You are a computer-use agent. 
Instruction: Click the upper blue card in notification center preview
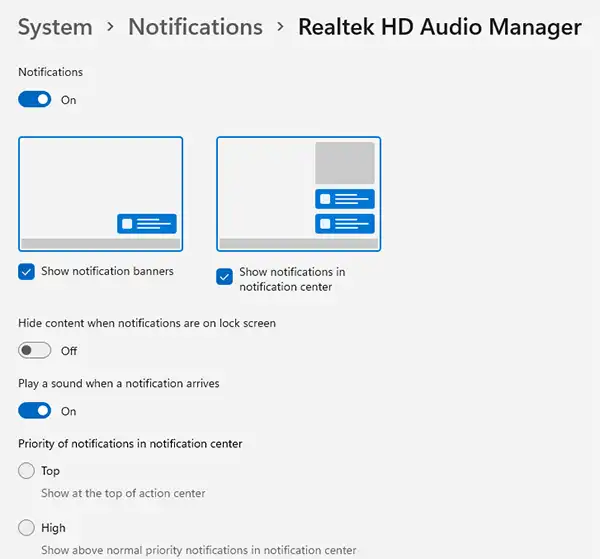coord(345,199)
